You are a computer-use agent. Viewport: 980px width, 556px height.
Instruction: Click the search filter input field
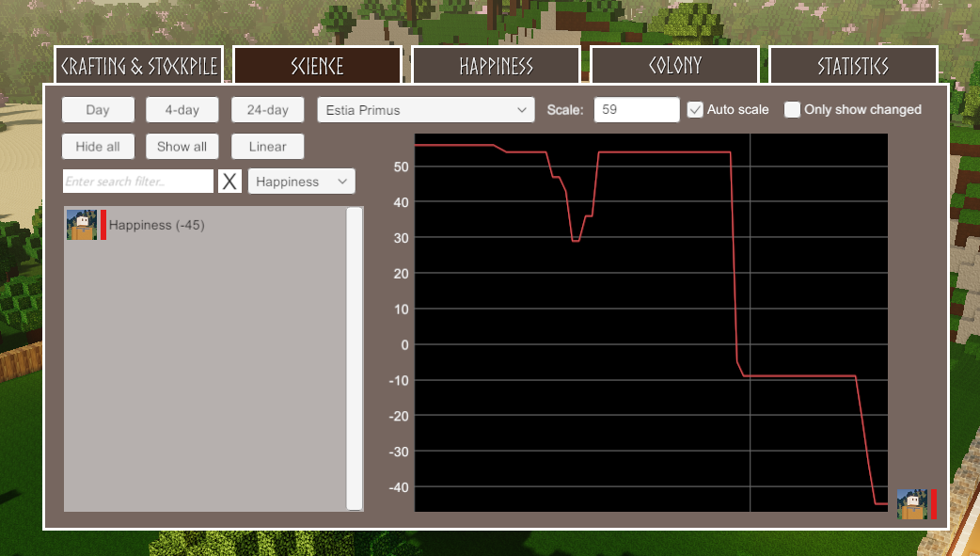point(138,182)
